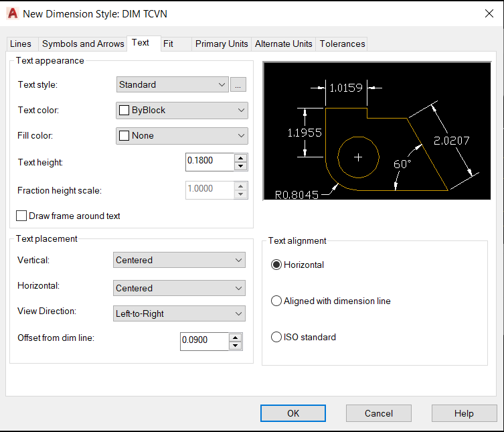Switch to Symbols and Arrows tab
The height and width of the screenshot is (432, 504).
point(83,44)
